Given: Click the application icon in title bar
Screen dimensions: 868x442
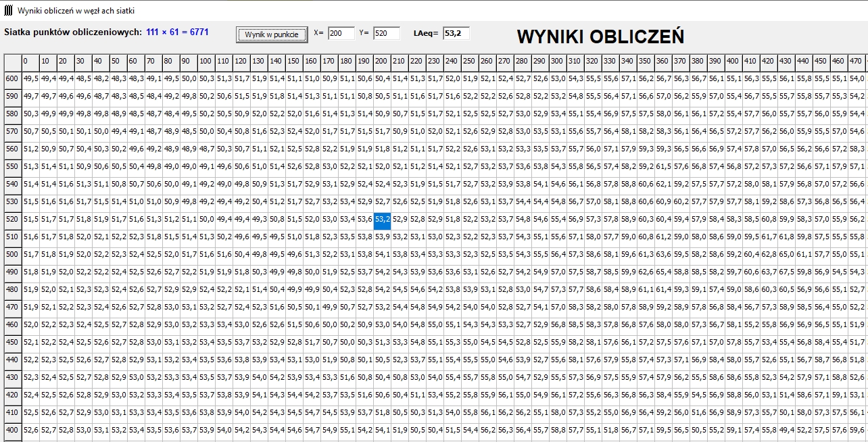Looking at the screenshot, I should [x=7, y=11].
